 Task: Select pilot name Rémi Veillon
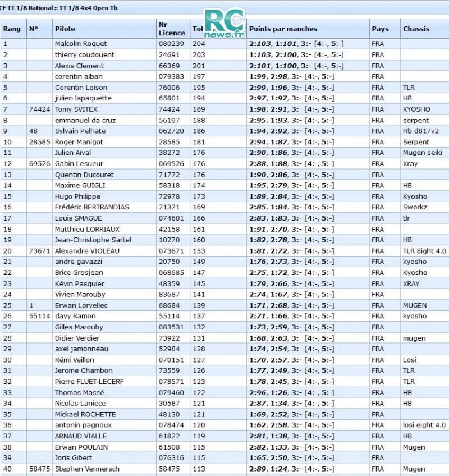coord(75,360)
